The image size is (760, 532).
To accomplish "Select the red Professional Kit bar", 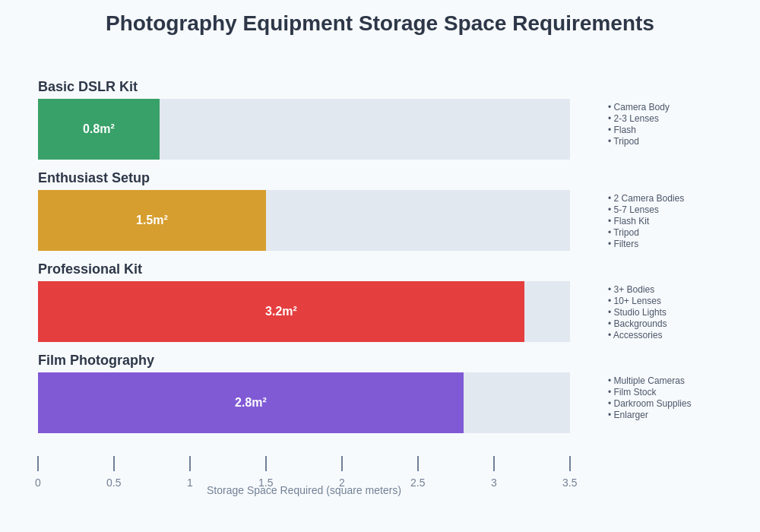I will [281, 312].
